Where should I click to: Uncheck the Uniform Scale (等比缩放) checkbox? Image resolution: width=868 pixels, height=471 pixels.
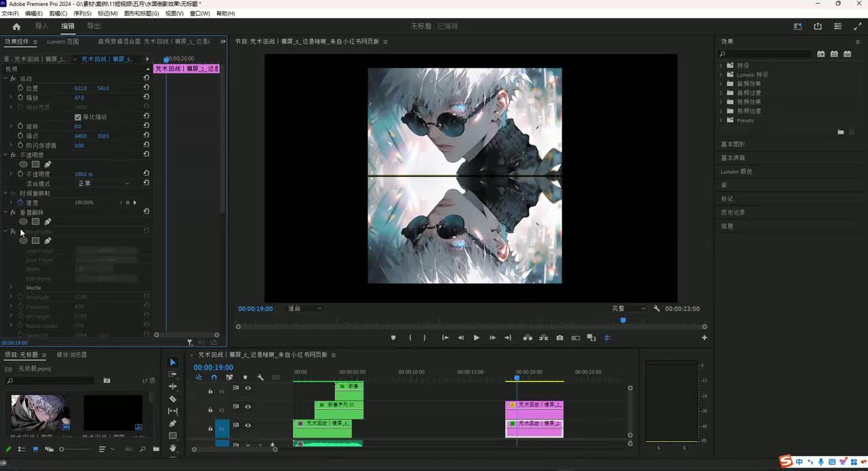(x=78, y=117)
